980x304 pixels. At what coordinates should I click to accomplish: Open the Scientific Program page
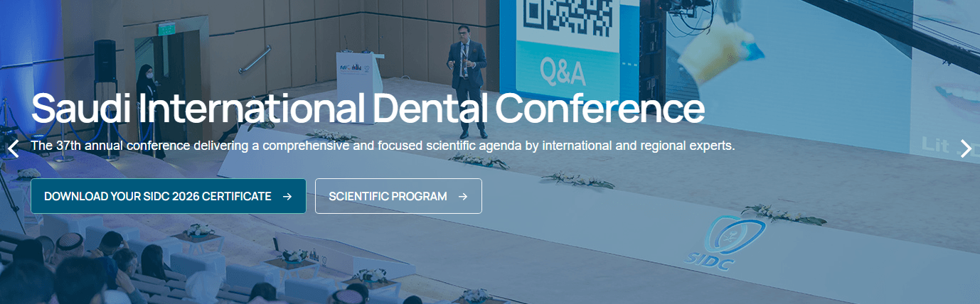point(398,196)
